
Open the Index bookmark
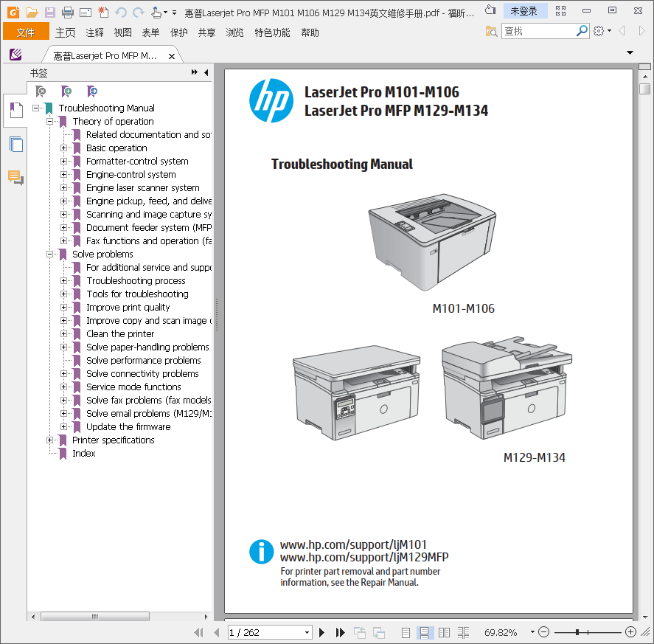click(x=84, y=453)
